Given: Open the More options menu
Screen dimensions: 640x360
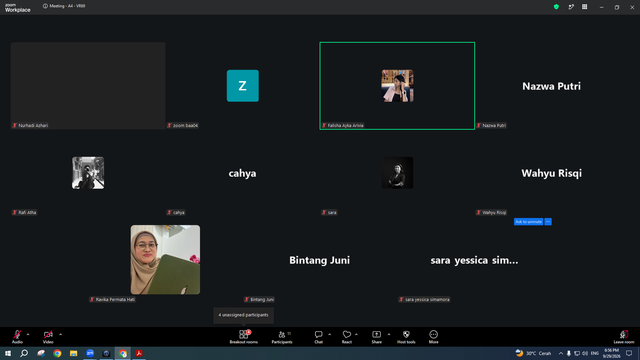Looking at the screenshot, I should tap(433, 337).
